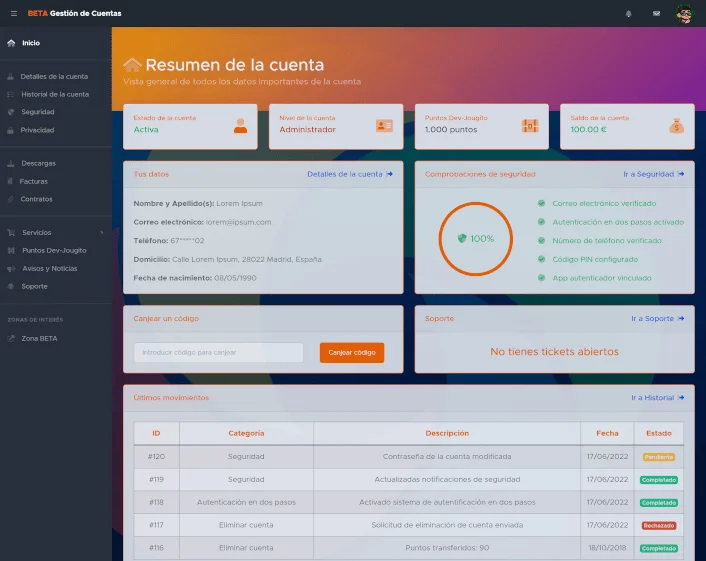The image size is (706, 561).
Task: Click the BETA Gestión de Cuentas logo
Action: click(74, 14)
